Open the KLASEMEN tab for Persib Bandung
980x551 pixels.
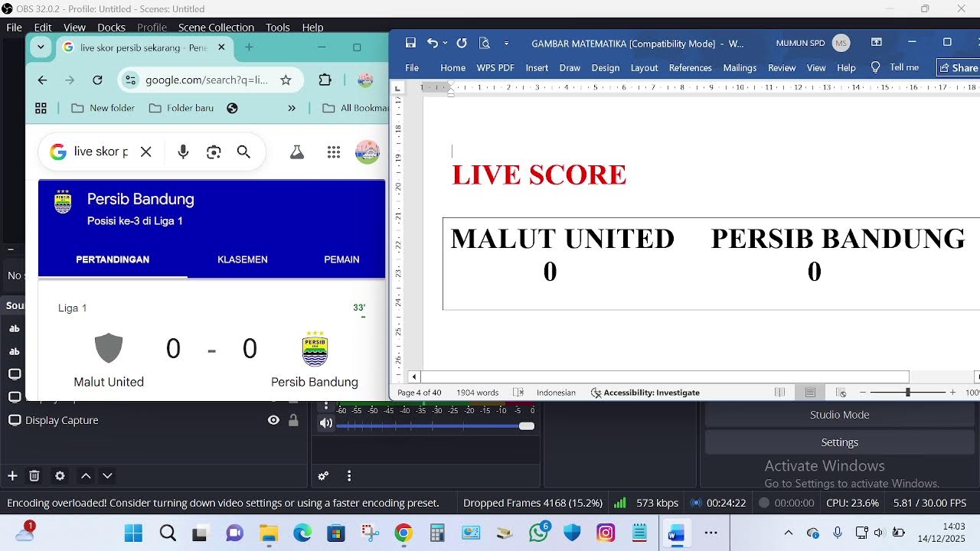[x=243, y=259]
